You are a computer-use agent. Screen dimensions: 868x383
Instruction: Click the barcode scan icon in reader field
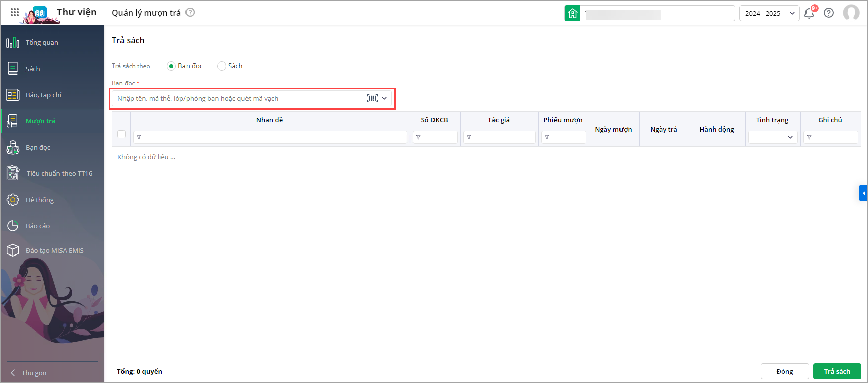tap(373, 98)
